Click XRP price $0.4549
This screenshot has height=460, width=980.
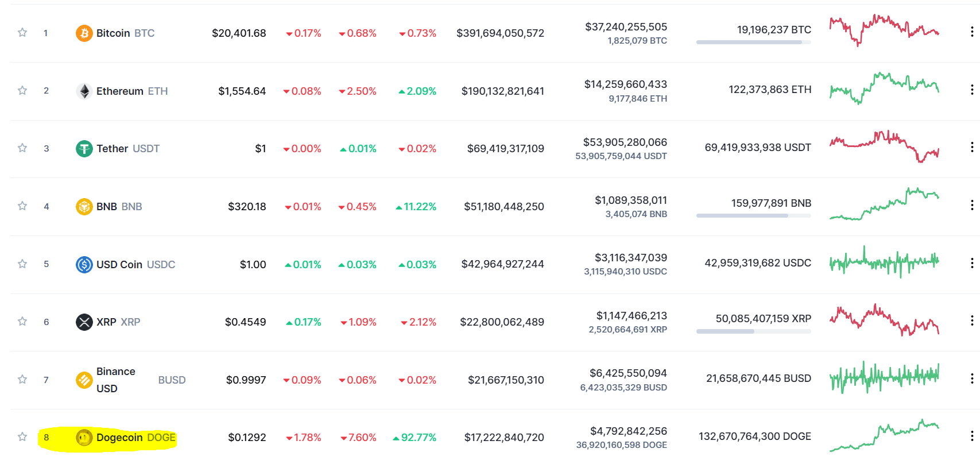click(x=246, y=322)
